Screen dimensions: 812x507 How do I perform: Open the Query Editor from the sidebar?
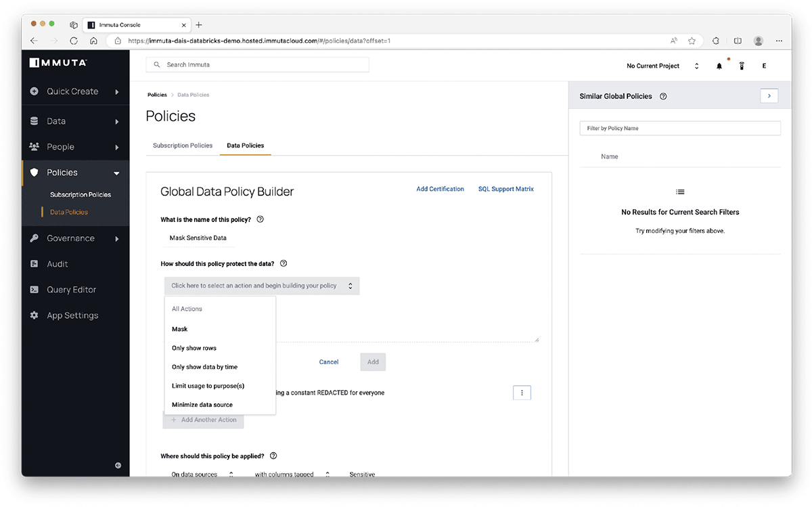[71, 290]
